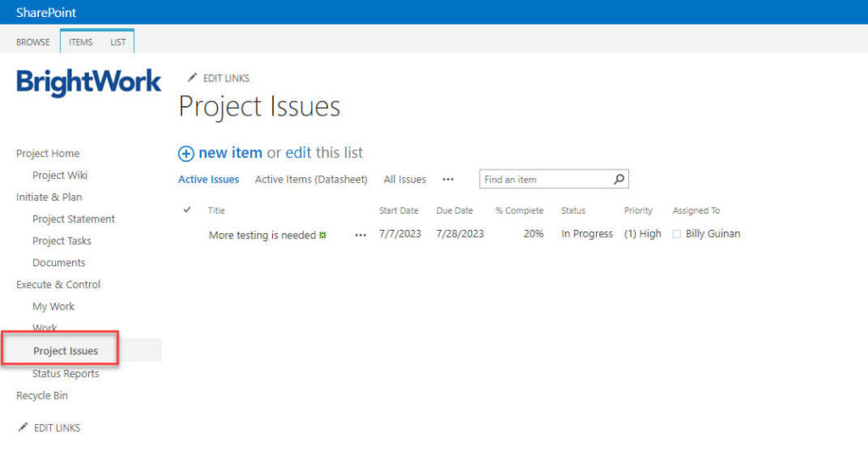The image size is (868, 463).
Task: Click the search magnifier icon
Action: coord(619,179)
